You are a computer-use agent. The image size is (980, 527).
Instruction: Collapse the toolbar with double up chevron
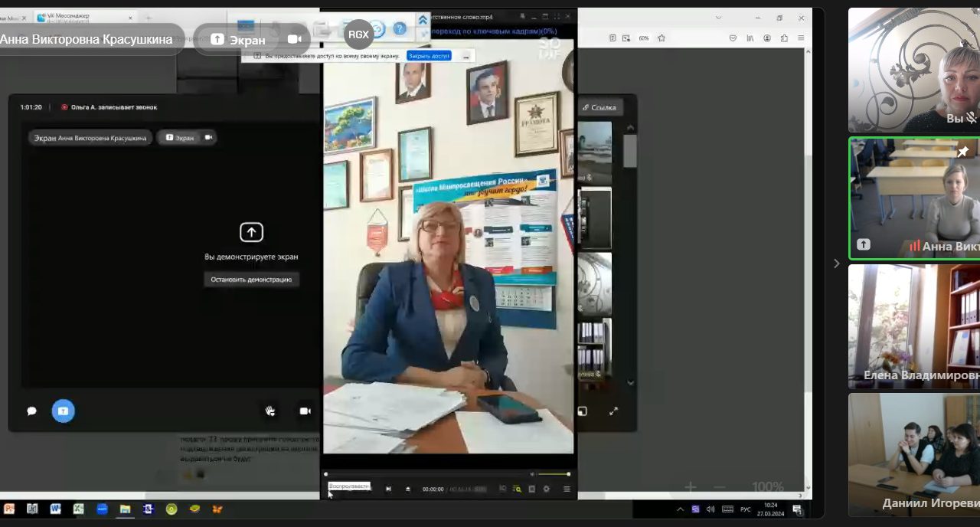pos(422,19)
